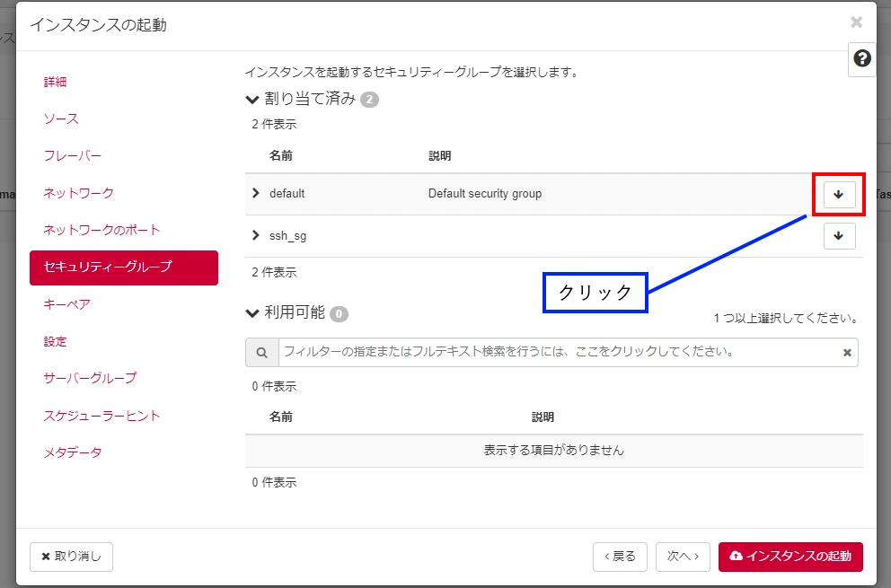Image resolution: width=891 pixels, height=588 pixels.
Task: Click the 次へ next button
Action: coord(683,557)
